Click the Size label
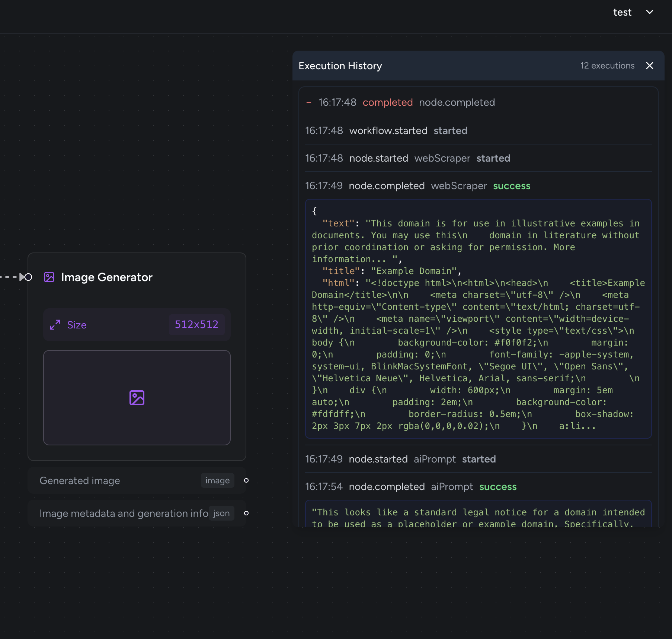Viewport: 672px width, 639px height. [77, 325]
